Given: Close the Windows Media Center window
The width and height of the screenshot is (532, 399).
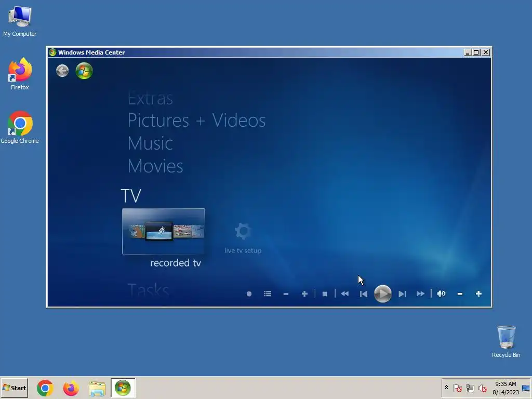Looking at the screenshot, I should click(486, 52).
